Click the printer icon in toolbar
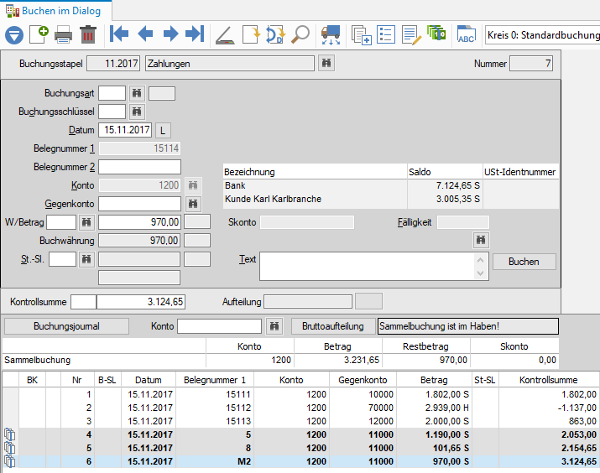The width and height of the screenshot is (600, 473). [x=63, y=35]
